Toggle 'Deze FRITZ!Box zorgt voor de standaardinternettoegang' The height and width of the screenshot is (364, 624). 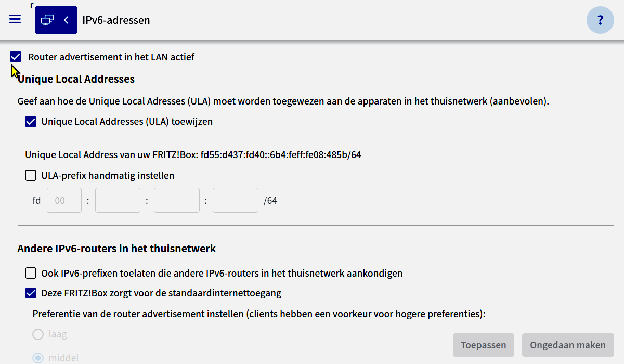pyautogui.click(x=31, y=293)
